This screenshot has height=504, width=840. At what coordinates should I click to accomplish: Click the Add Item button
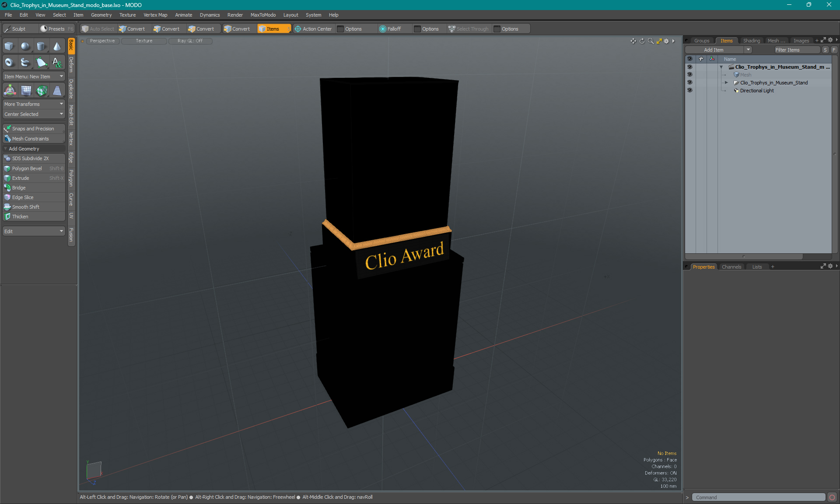click(714, 50)
